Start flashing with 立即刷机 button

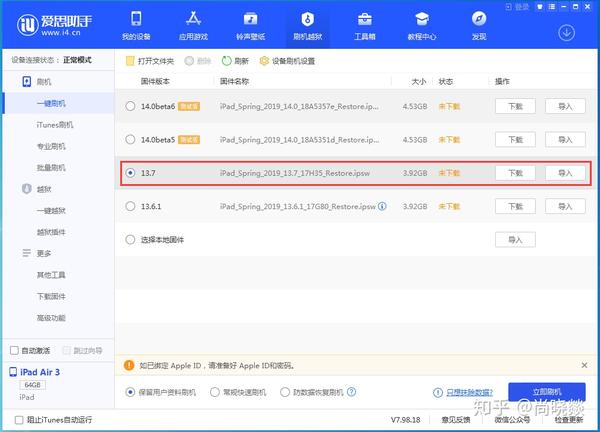click(547, 391)
